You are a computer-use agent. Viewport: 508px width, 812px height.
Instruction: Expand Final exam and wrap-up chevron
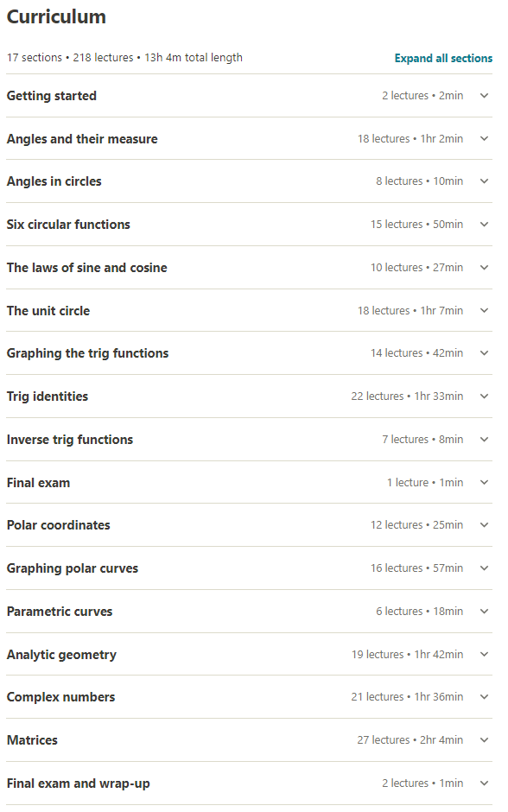[484, 783]
